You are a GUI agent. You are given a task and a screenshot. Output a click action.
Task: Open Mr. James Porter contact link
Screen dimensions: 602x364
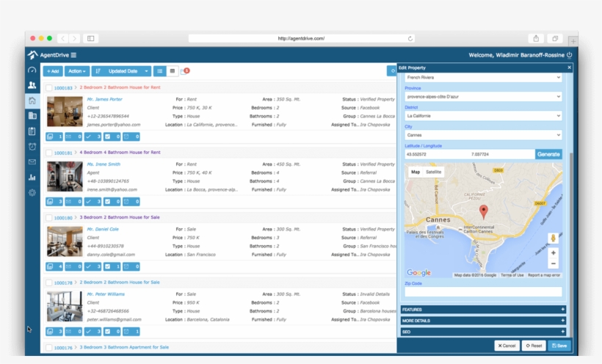104,99
